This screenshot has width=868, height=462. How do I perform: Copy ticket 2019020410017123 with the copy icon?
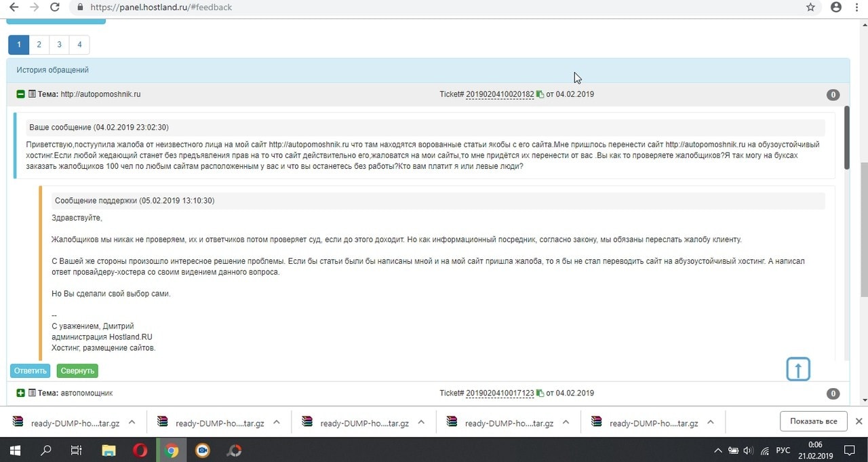[x=540, y=393]
